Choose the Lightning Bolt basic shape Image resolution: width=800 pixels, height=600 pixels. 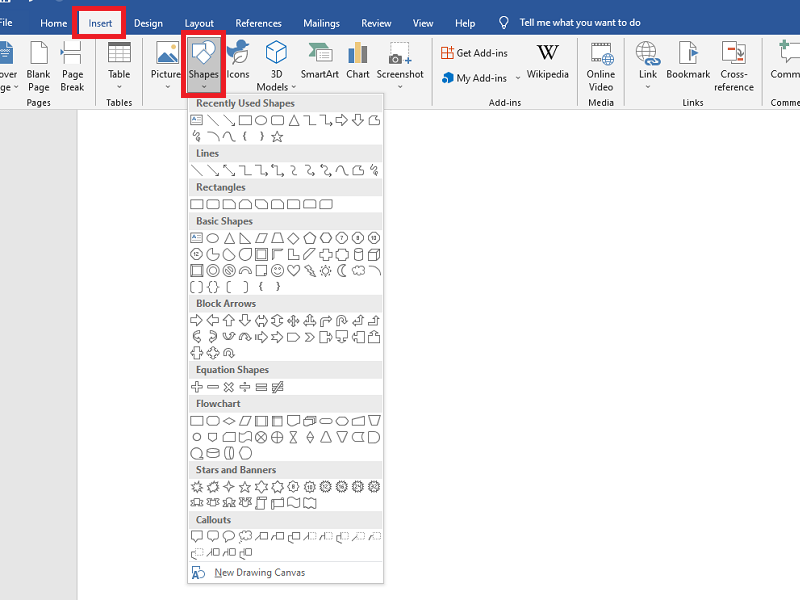pos(310,271)
